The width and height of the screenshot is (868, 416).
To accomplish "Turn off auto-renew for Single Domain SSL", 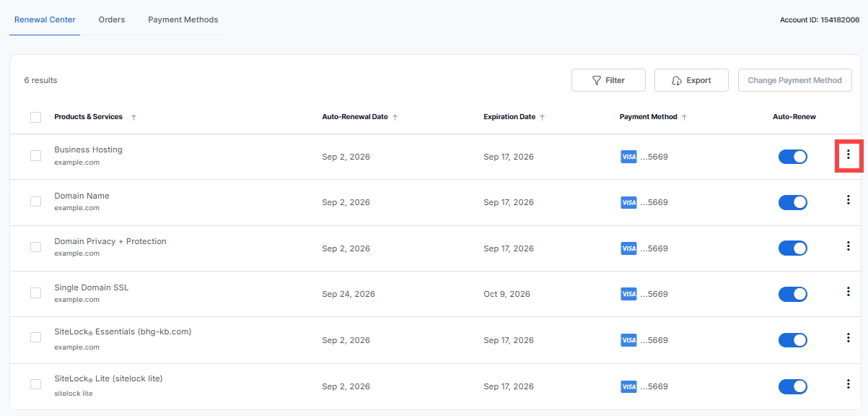I will point(792,294).
